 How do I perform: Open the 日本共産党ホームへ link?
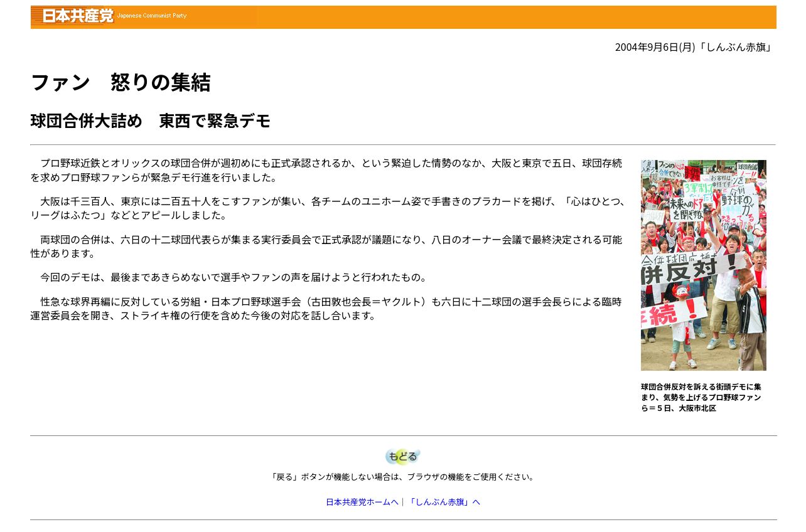click(362, 502)
